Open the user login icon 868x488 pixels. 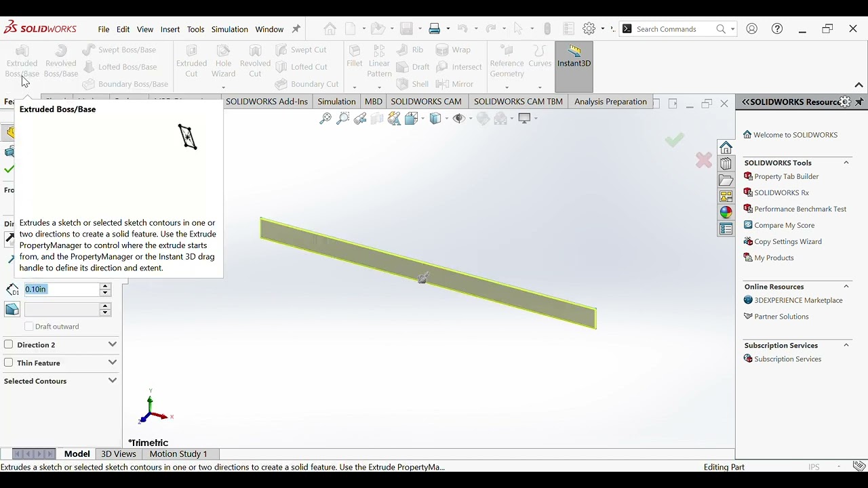[x=751, y=28]
